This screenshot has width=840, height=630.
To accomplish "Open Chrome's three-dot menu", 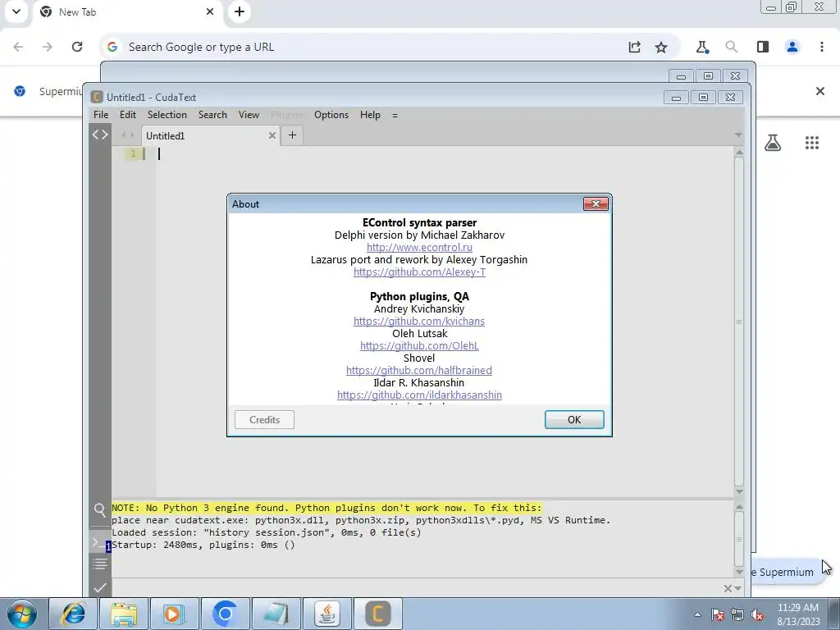I will click(822, 47).
